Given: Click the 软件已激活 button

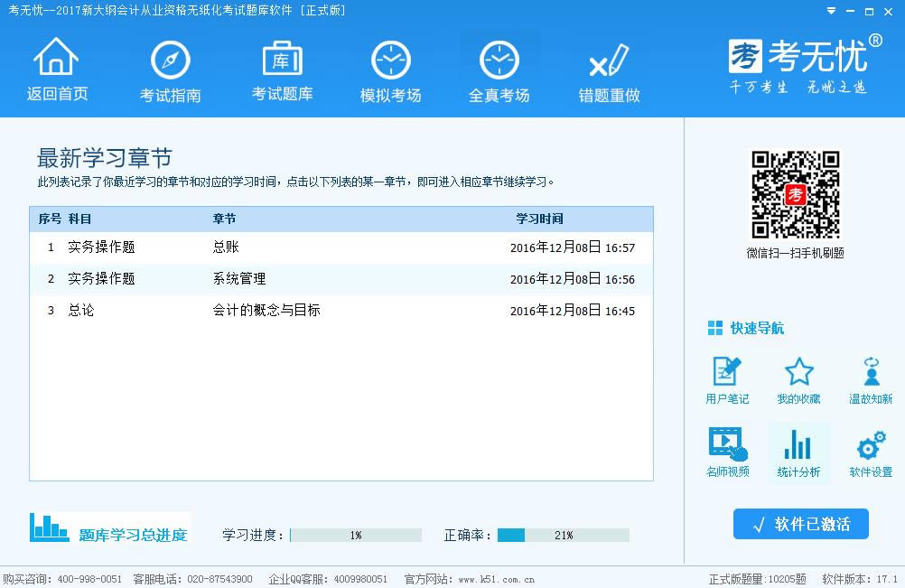Looking at the screenshot, I should pos(800,524).
